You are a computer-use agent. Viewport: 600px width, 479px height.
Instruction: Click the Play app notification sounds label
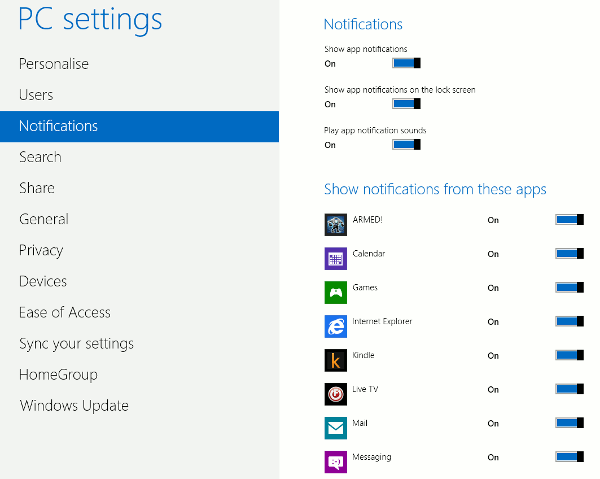point(375,130)
